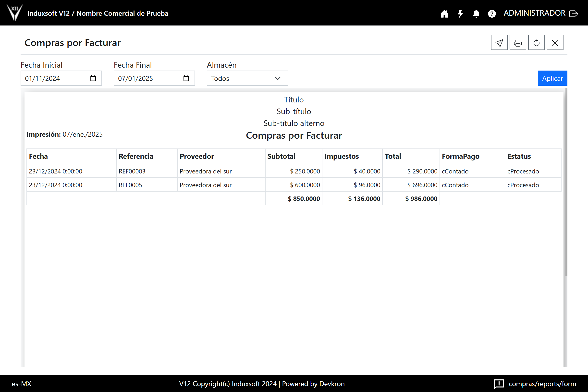Click the es-MX language label
The height and width of the screenshot is (392, 588).
(22, 383)
